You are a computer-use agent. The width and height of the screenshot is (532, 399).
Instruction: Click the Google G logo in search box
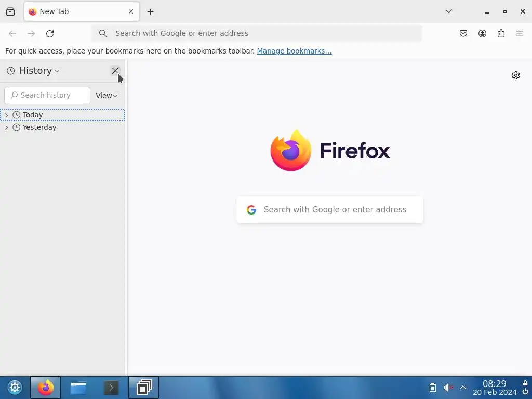point(251,210)
